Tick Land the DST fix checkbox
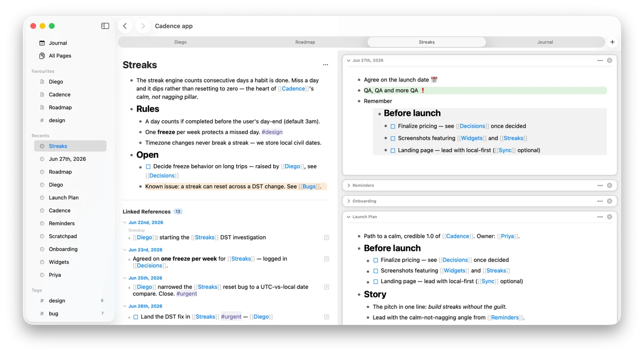644x355 pixels. [136, 317]
